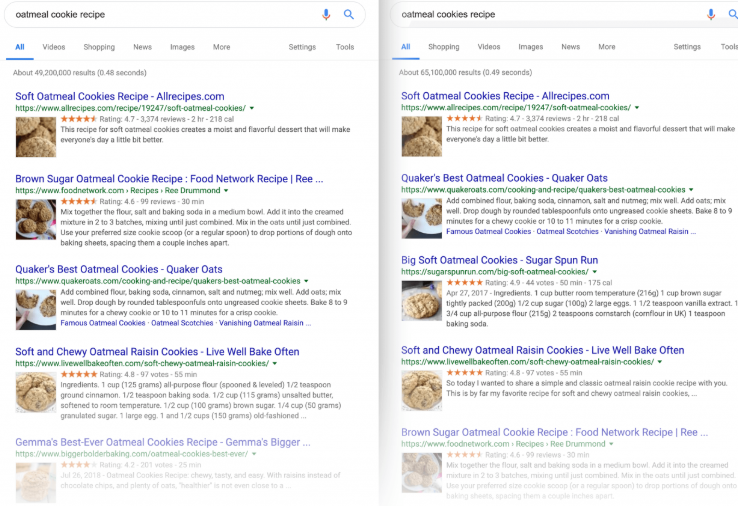This screenshot has height=506, width=738.
Task: Click the microphone voice search icon in left search
Action: (326, 15)
